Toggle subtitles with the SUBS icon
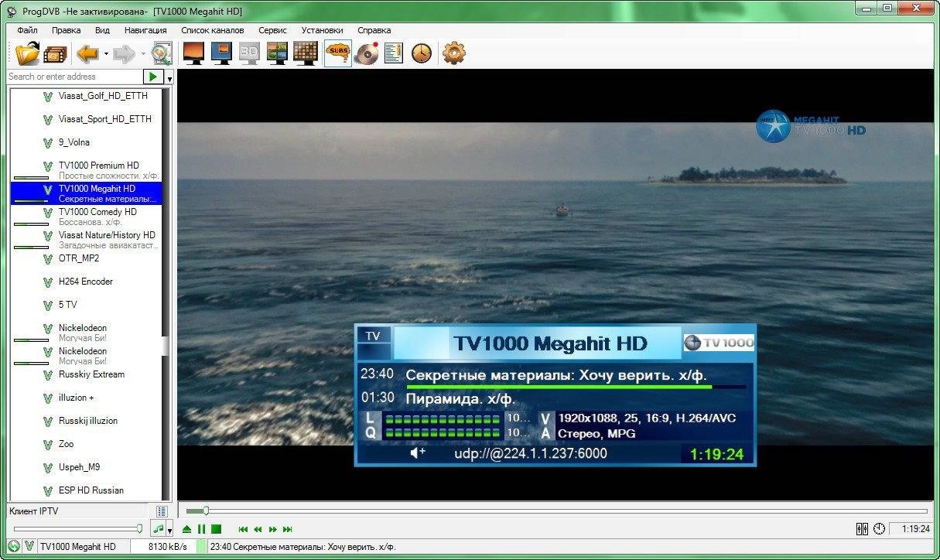Screen dimensions: 940x560 tap(338, 53)
